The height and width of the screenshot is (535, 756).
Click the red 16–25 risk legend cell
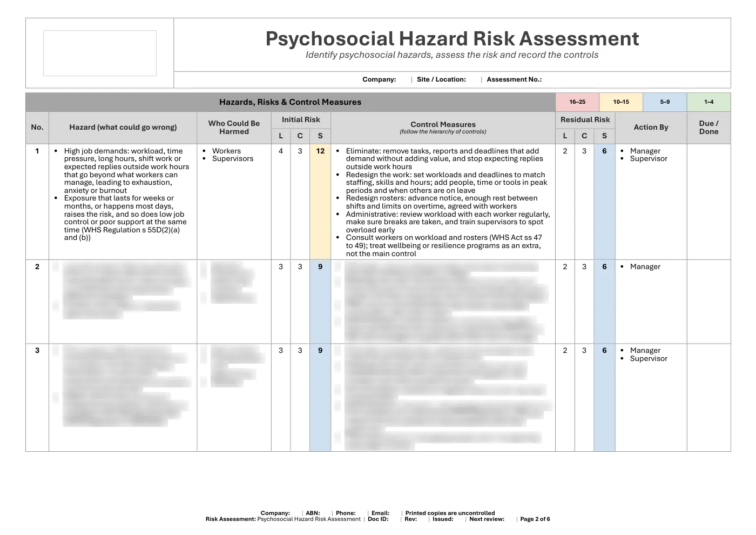point(577,102)
